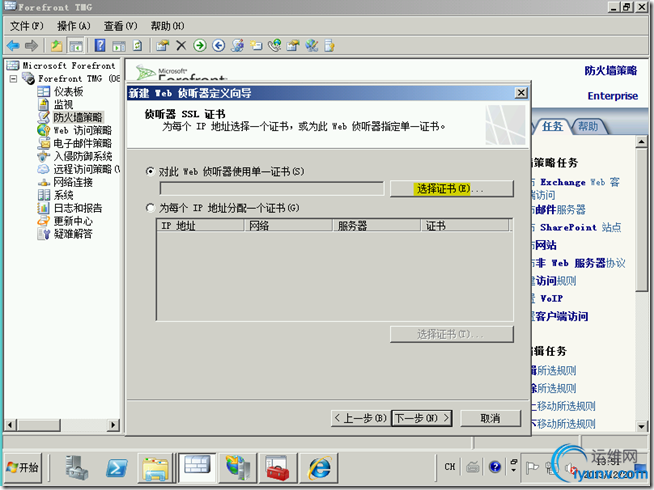Open 网络连接 node
Screen dimensions: 654x490
[x=73, y=182]
